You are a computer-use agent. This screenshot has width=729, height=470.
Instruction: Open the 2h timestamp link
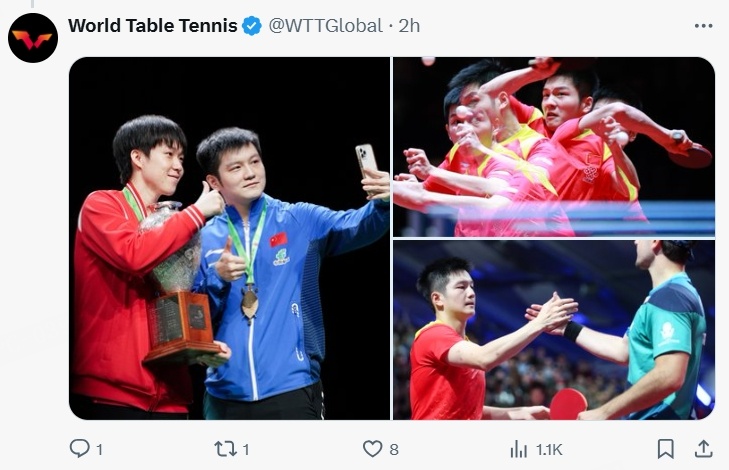click(x=409, y=26)
